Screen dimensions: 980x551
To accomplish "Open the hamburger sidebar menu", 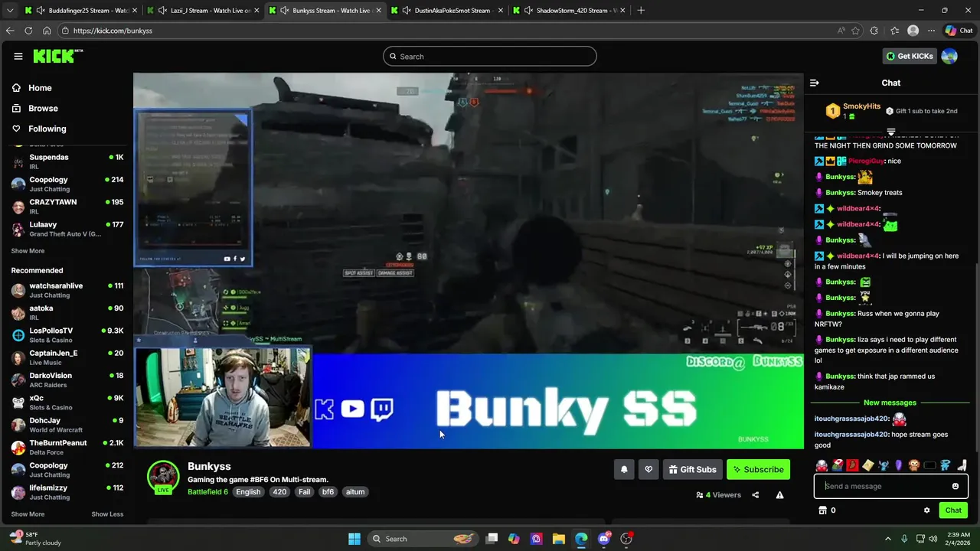I will pos(18,56).
